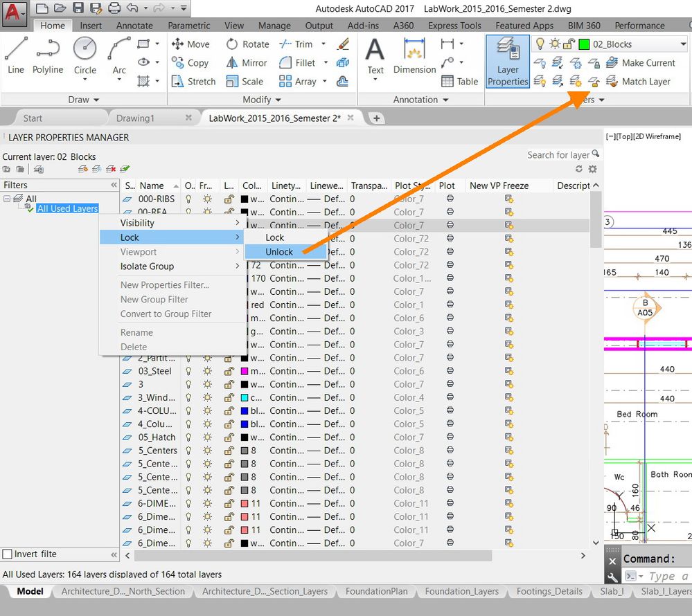Image resolution: width=692 pixels, height=616 pixels.
Task: Toggle On bulb for layer 5_Centers
Action: [x=188, y=450]
